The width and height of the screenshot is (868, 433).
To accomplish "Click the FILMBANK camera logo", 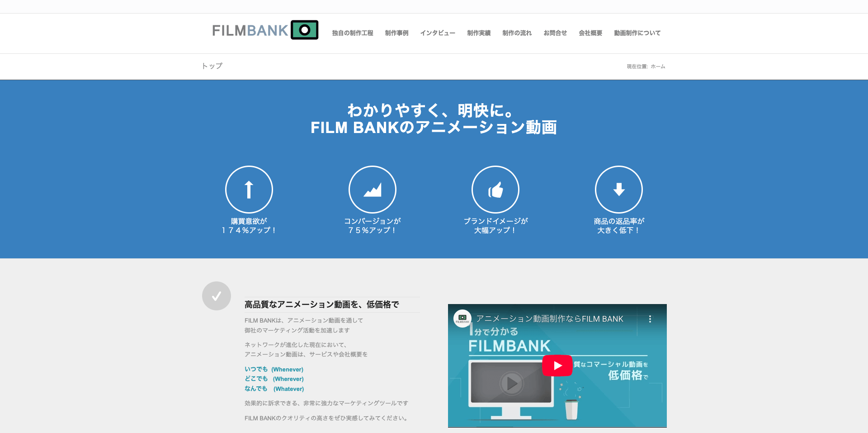I will click(265, 30).
